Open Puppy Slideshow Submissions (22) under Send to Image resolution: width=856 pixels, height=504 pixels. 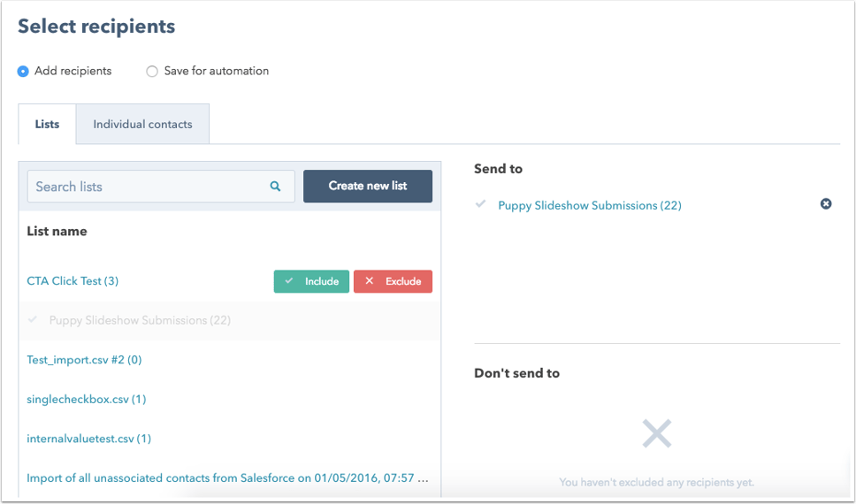(590, 205)
